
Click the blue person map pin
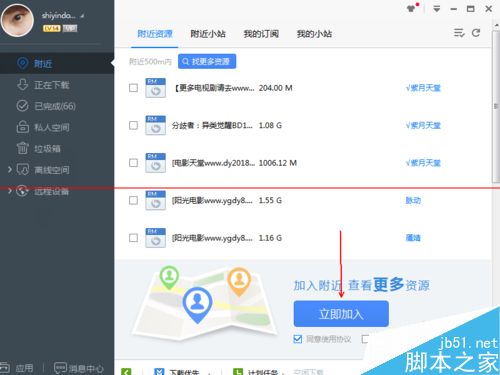197,305
